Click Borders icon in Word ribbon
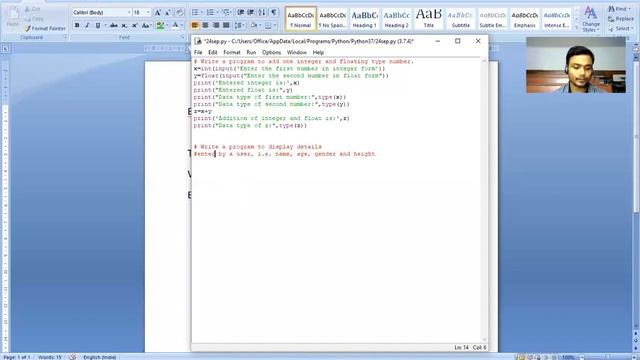The width and height of the screenshot is (640, 360). [268, 25]
